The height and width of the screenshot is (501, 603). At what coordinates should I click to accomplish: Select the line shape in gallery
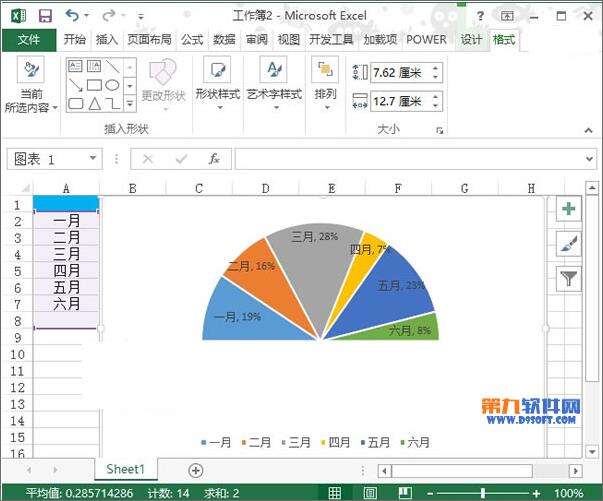pyautogui.click(x=113, y=66)
